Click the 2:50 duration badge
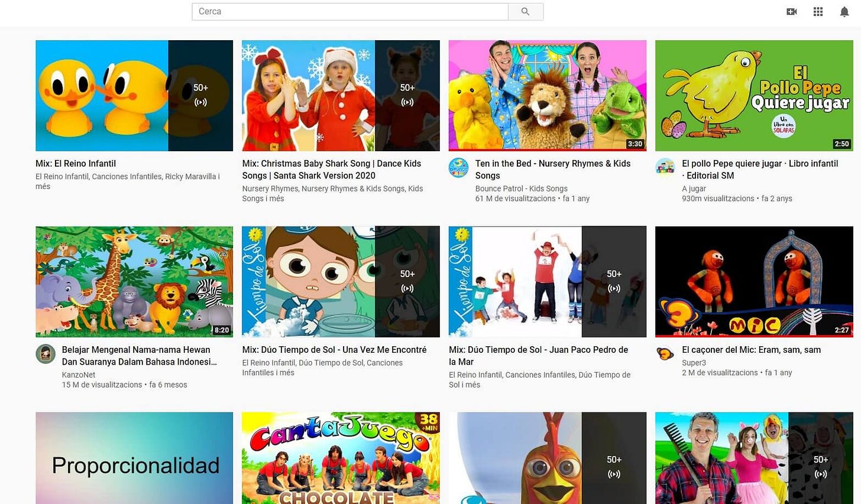This screenshot has width=861, height=504. (x=841, y=144)
